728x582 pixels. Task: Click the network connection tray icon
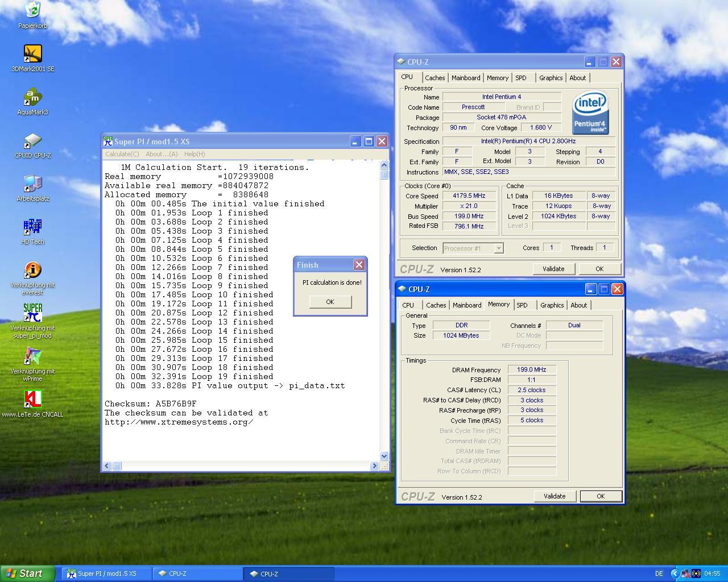click(686, 573)
